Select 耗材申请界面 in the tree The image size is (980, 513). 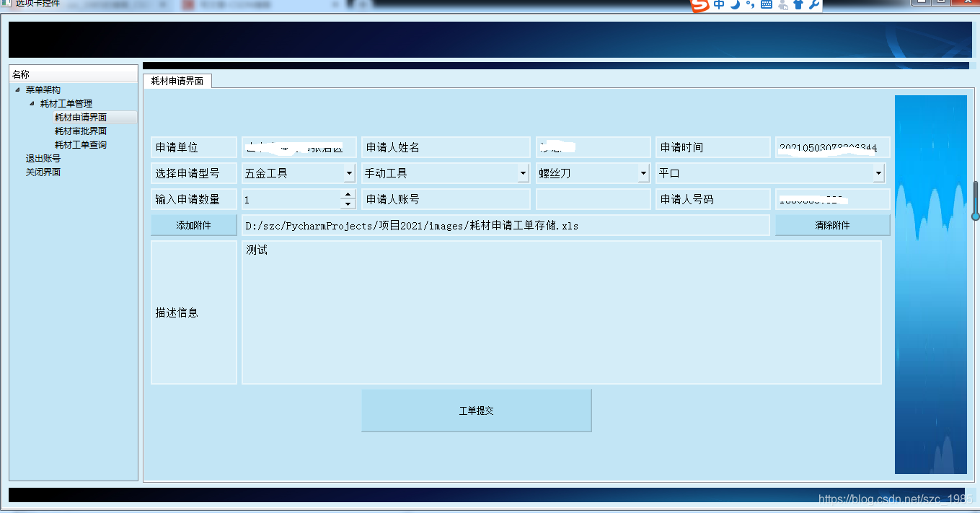pos(81,117)
